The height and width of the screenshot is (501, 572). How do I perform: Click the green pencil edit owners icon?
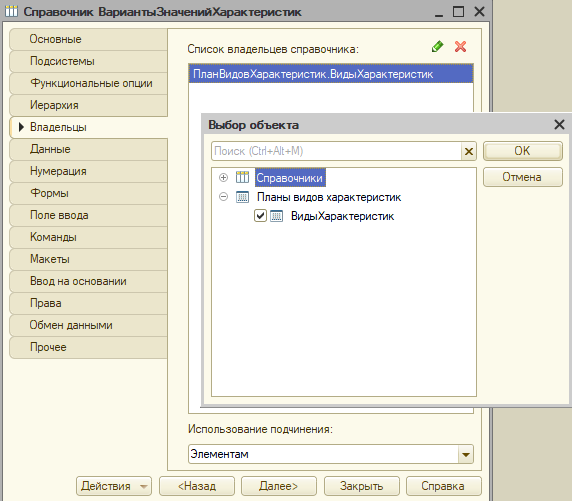click(437, 47)
